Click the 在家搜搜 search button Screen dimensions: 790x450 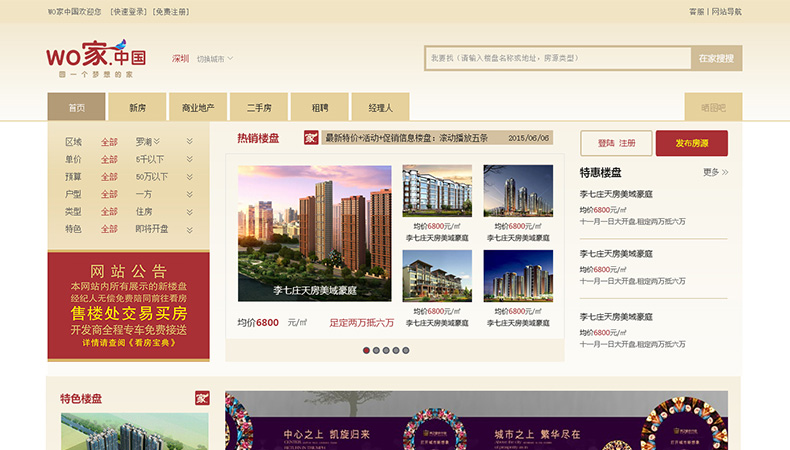[716, 58]
